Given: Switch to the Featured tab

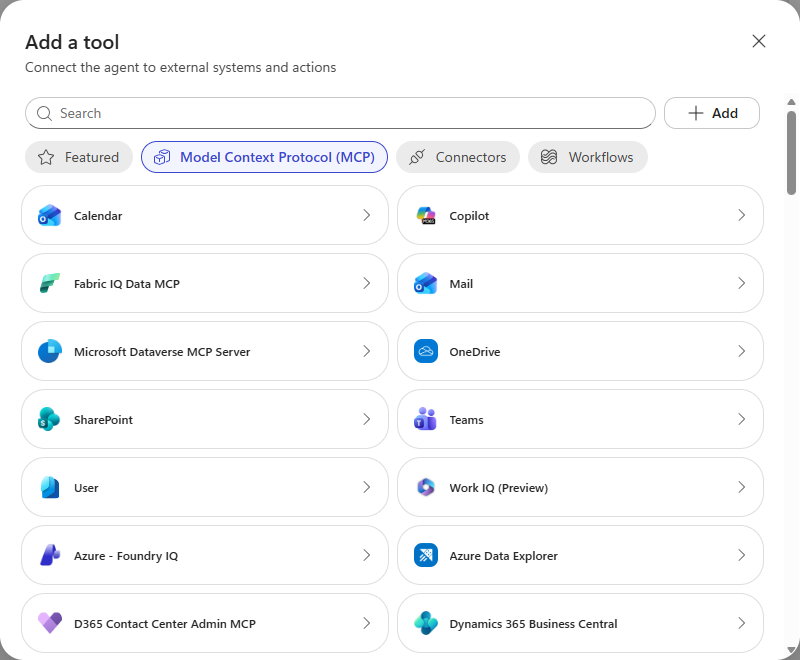Looking at the screenshot, I should tap(79, 157).
